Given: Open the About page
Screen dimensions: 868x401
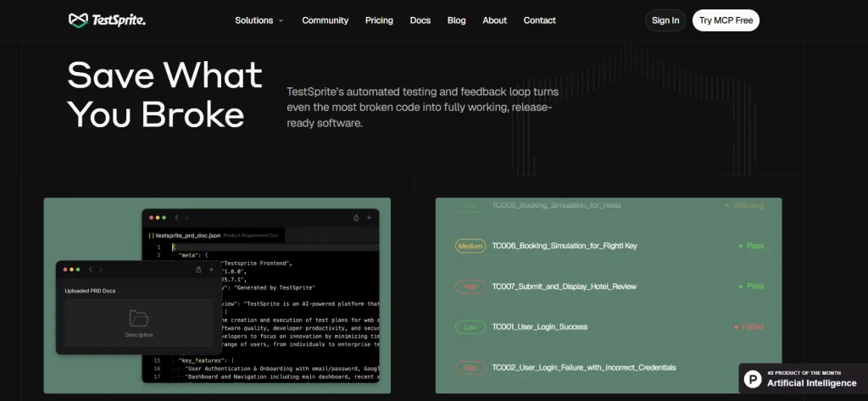Looking at the screenshot, I should [494, 20].
